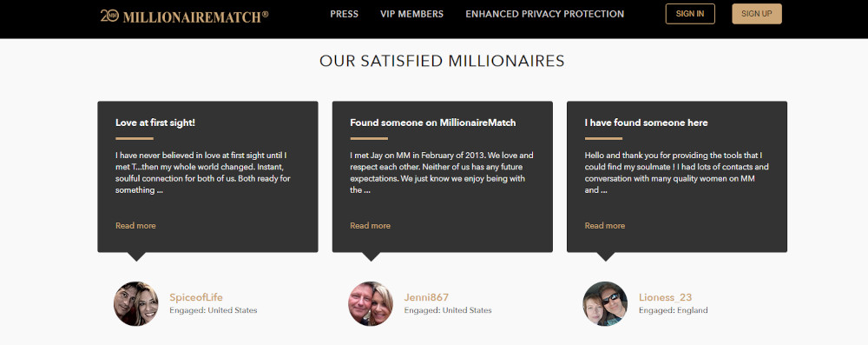The image size is (868, 345).
Task: Read more of Found someone on MillionaireMatch story
Action: coord(371,225)
